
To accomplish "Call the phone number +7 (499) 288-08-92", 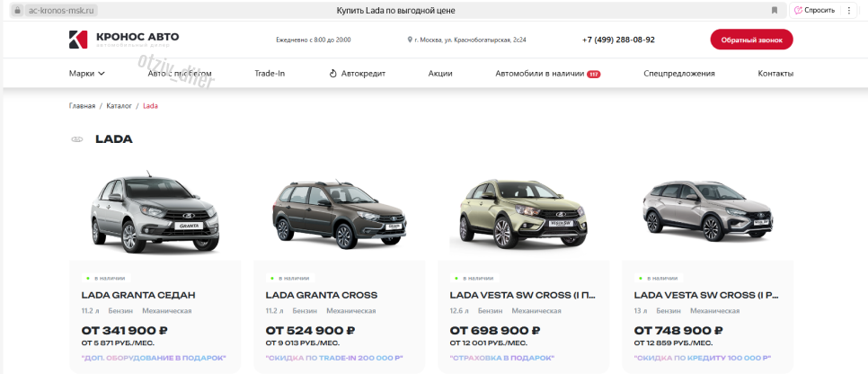I will tap(618, 40).
